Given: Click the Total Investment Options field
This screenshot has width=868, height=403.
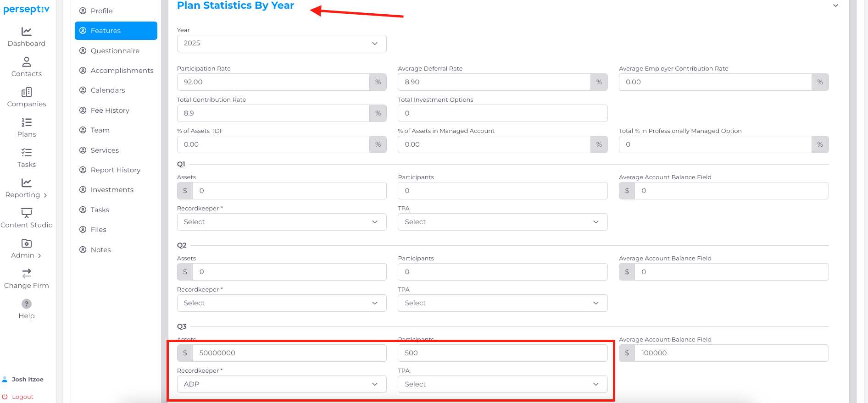Looking at the screenshot, I should click(x=503, y=113).
